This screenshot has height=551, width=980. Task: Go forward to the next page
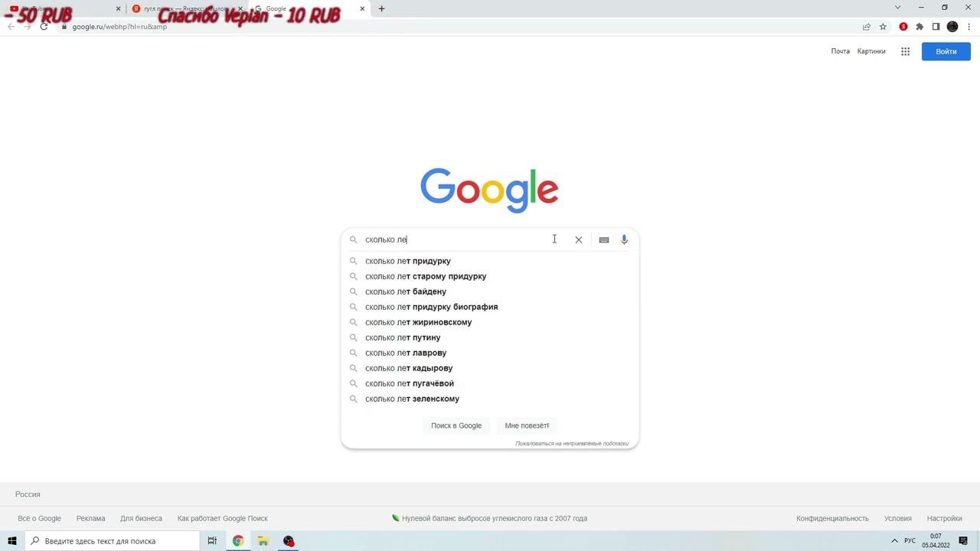[28, 27]
